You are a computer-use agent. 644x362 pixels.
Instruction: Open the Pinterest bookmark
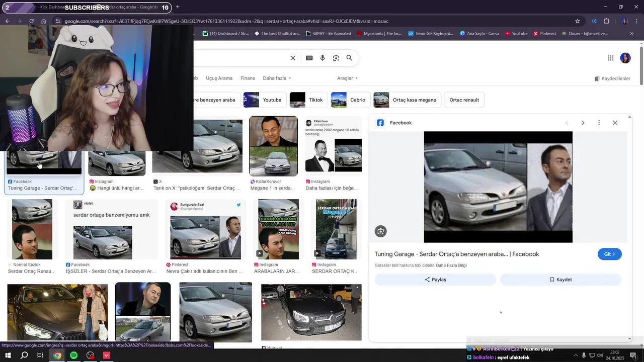pyautogui.click(x=544, y=34)
